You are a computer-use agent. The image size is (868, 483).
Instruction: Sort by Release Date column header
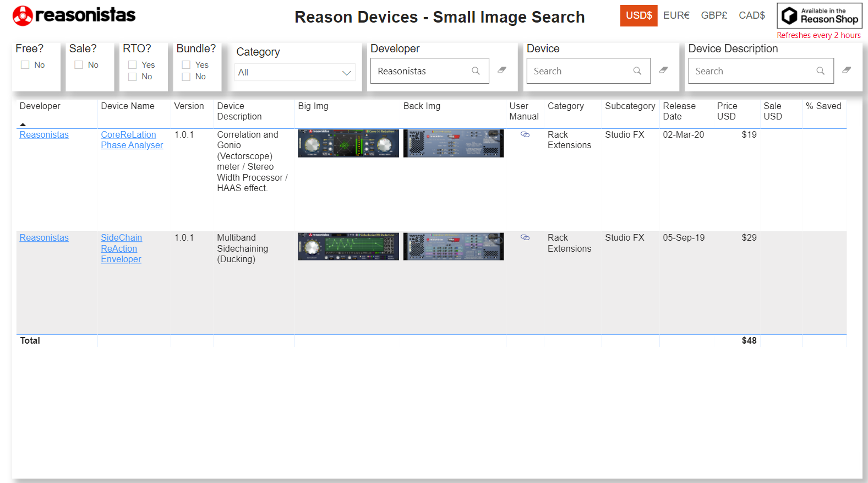tap(679, 111)
